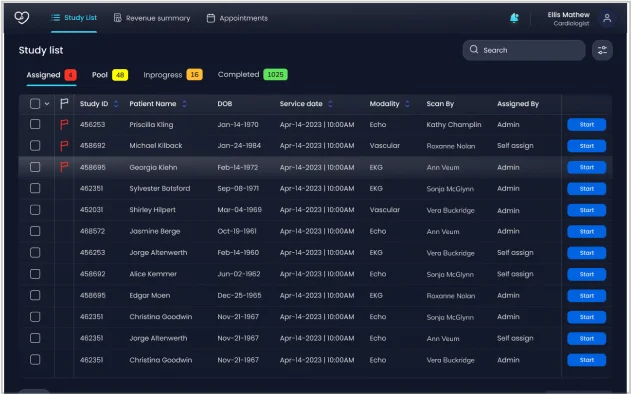Open the filter settings icon
The height and width of the screenshot is (394, 631).
[x=602, y=50]
